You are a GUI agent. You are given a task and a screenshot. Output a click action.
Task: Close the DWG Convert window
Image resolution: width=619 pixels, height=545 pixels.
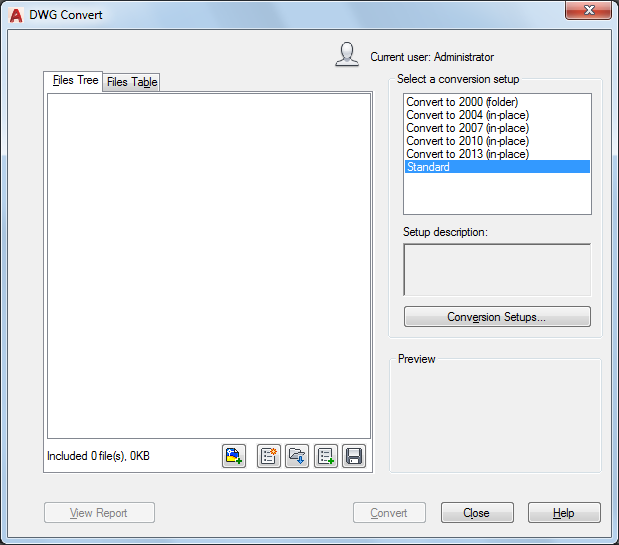477,513
